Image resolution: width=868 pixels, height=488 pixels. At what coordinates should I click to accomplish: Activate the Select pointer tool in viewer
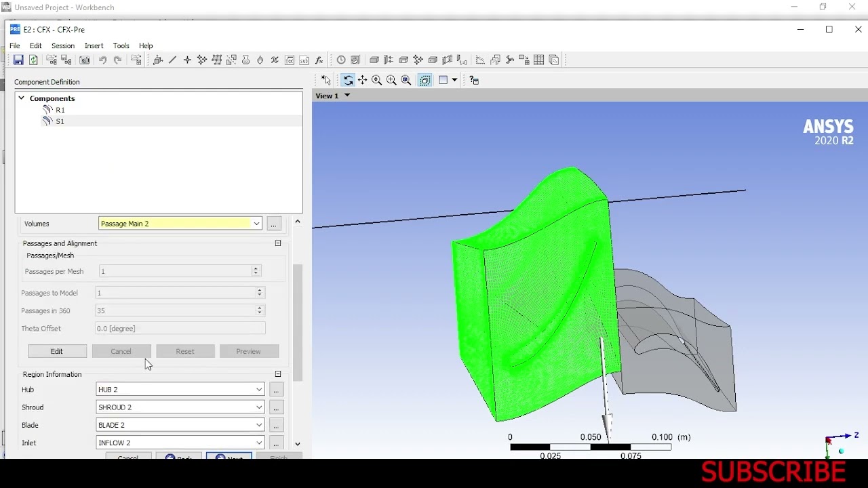325,80
